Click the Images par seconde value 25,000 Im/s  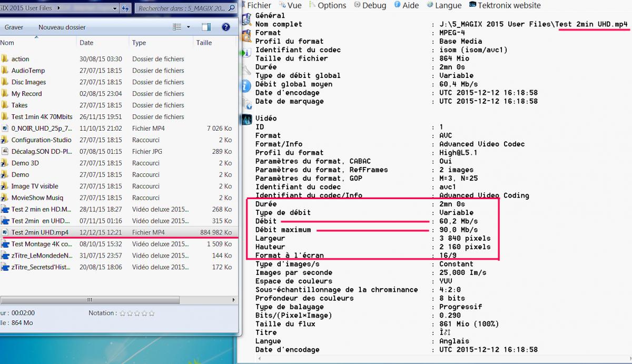pyautogui.click(x=463, y=273)
